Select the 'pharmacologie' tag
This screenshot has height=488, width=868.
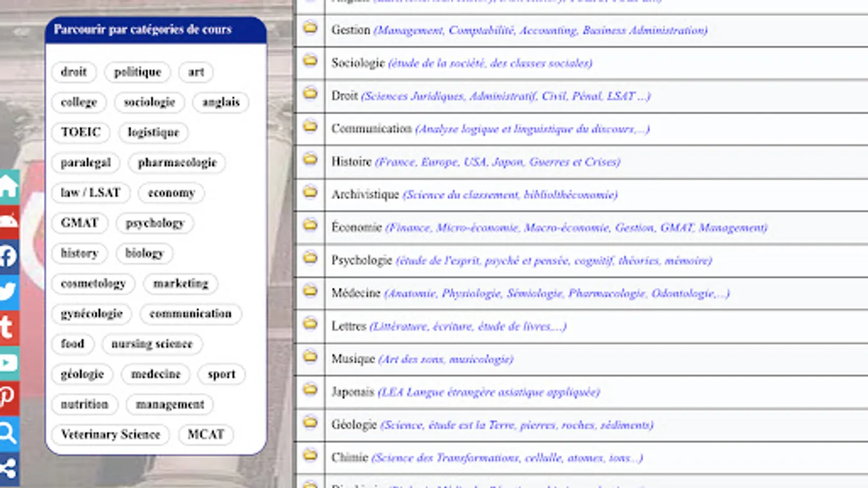click(x=177, y=162)
